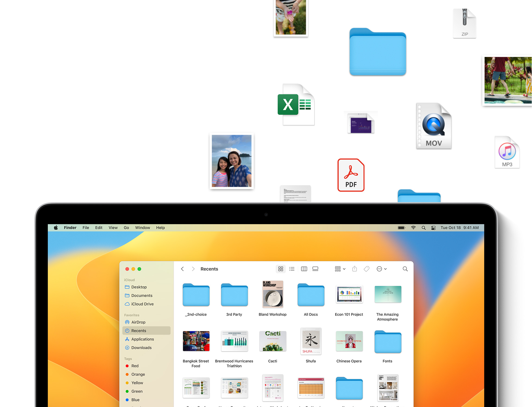532x407 pixels.
Task: Click the Wi-Fi status icon
Action: [x=413, y=228]
